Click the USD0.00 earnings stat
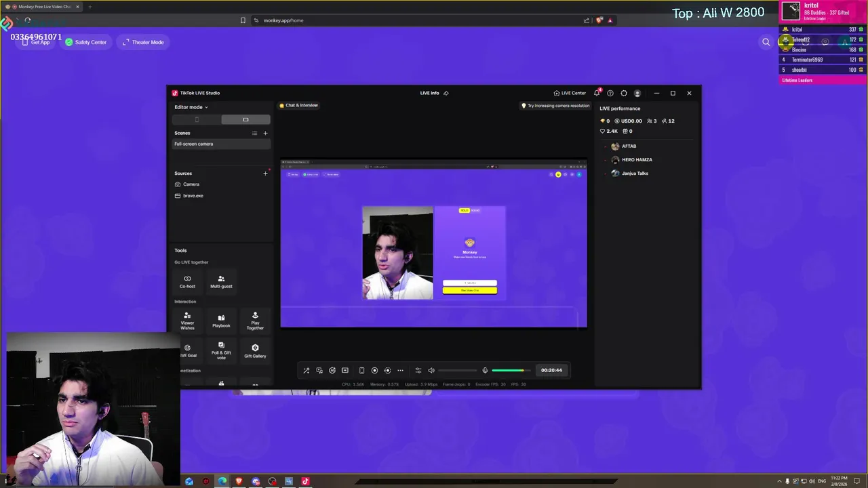868x488 pixels. [x=628, y=121]
